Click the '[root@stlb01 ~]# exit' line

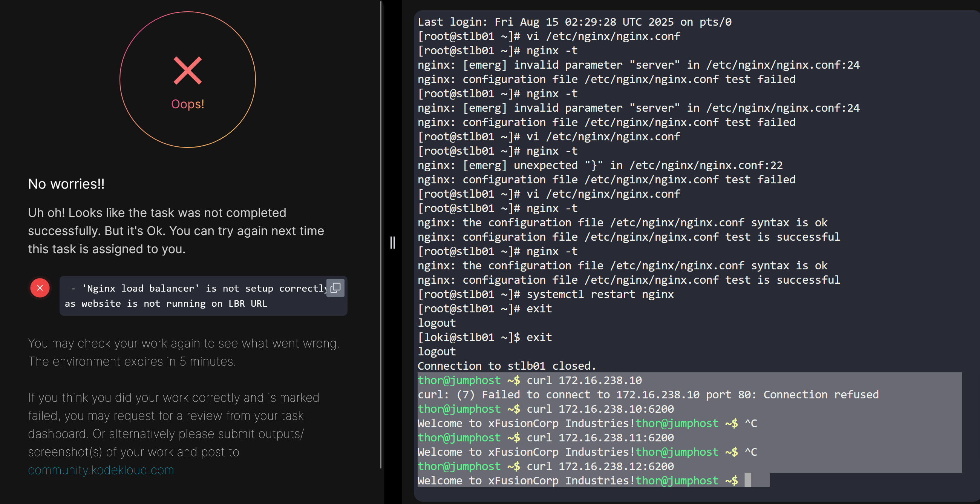pyautogui.click(x=485, y=308)
